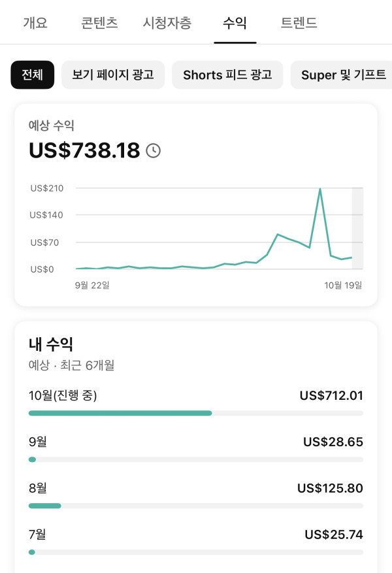The image size is (392, 573).
Task: Click the clock icon beside US$738.18
Action: [x=153, y=150]
